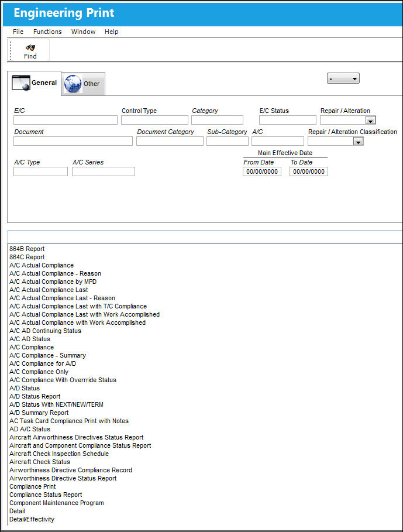Click the Sub-Category field
The image size is (403, 532).
click(x=228, y=141)
